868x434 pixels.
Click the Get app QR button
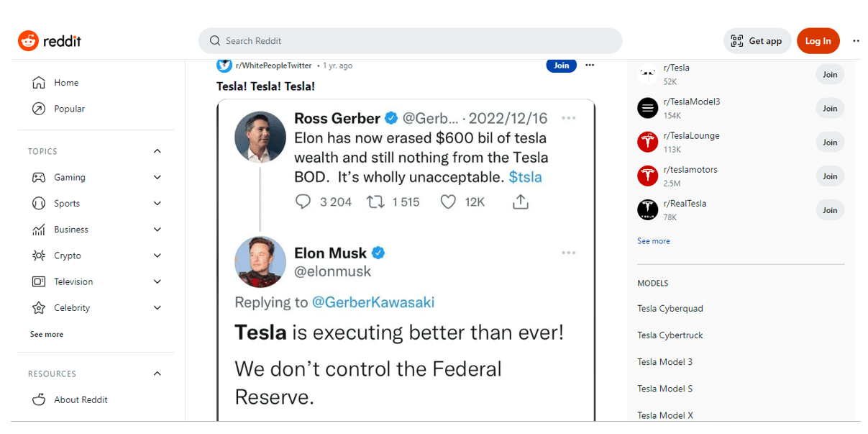pyautogui.click(x=757, y=41)
